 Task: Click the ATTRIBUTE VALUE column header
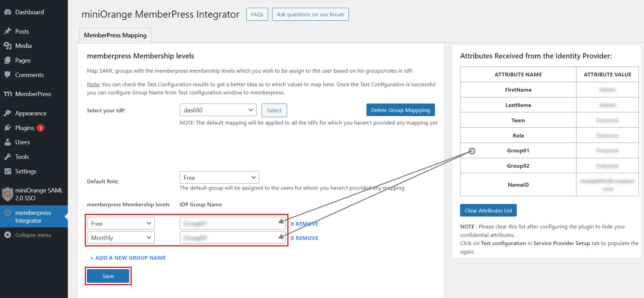(x=607, y=74)
